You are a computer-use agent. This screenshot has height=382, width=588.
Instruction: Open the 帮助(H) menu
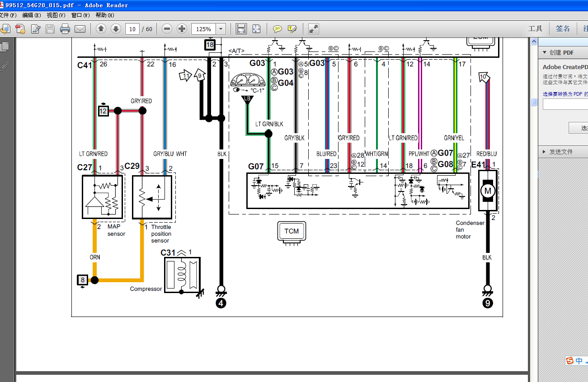105,15
